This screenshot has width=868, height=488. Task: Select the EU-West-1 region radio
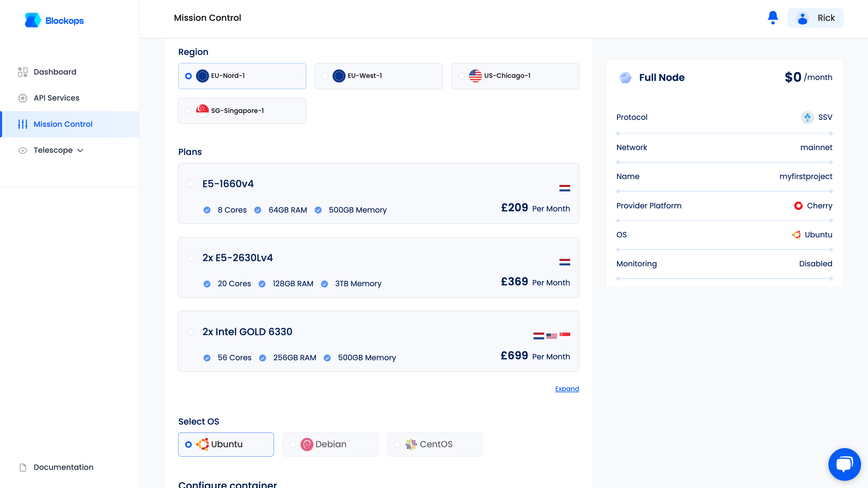pyautogui.click(x=325, y=76)
